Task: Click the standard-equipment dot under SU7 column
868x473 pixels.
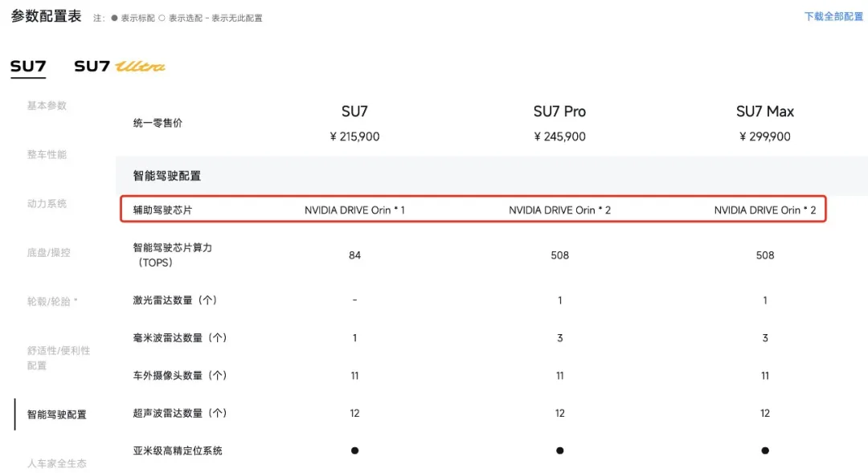Action: (354, 451)
